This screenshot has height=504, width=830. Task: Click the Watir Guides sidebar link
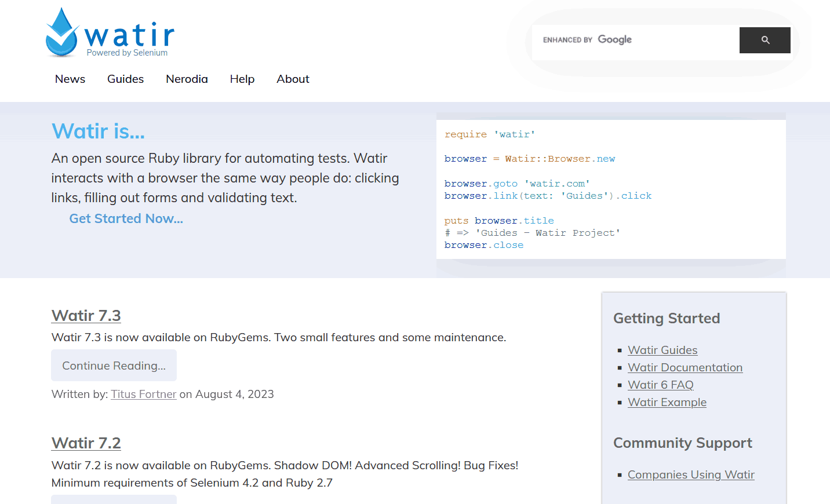[x=662, y=350]
